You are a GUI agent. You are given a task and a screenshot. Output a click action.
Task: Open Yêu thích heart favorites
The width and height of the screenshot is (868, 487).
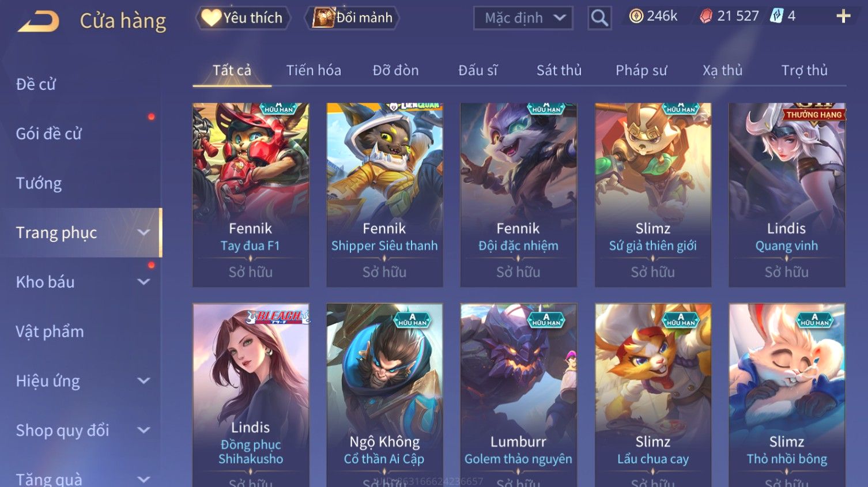[x=243, y=18]
